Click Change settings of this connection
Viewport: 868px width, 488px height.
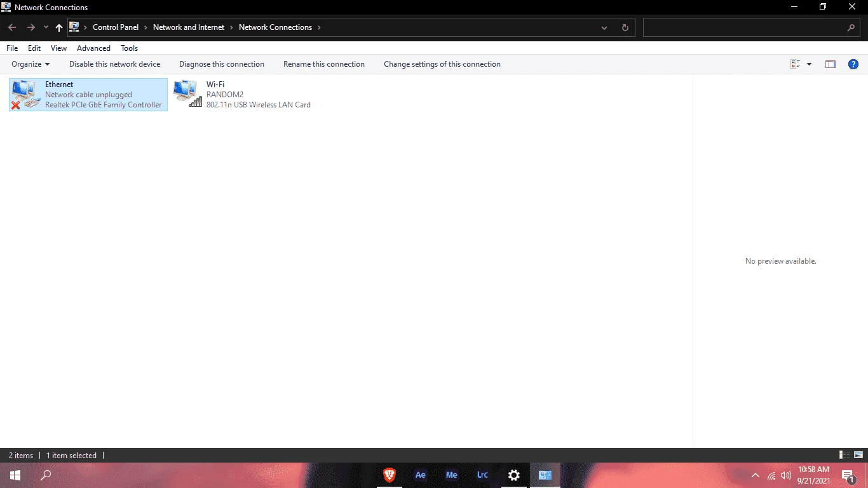[442, 64]
